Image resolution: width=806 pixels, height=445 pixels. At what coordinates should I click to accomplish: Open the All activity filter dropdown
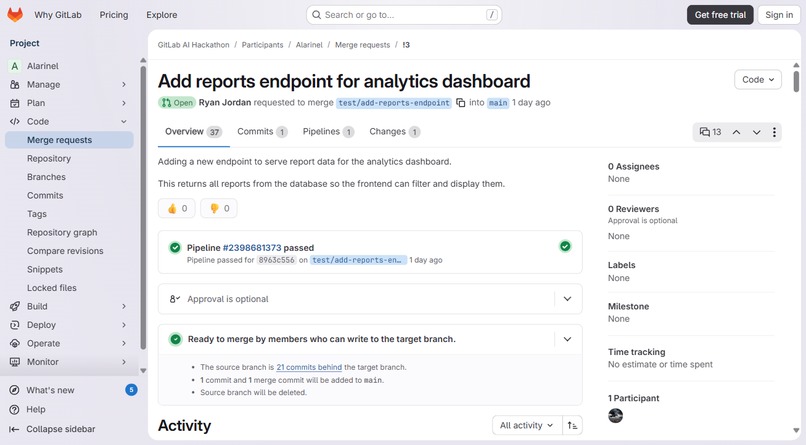pos(526,425)
